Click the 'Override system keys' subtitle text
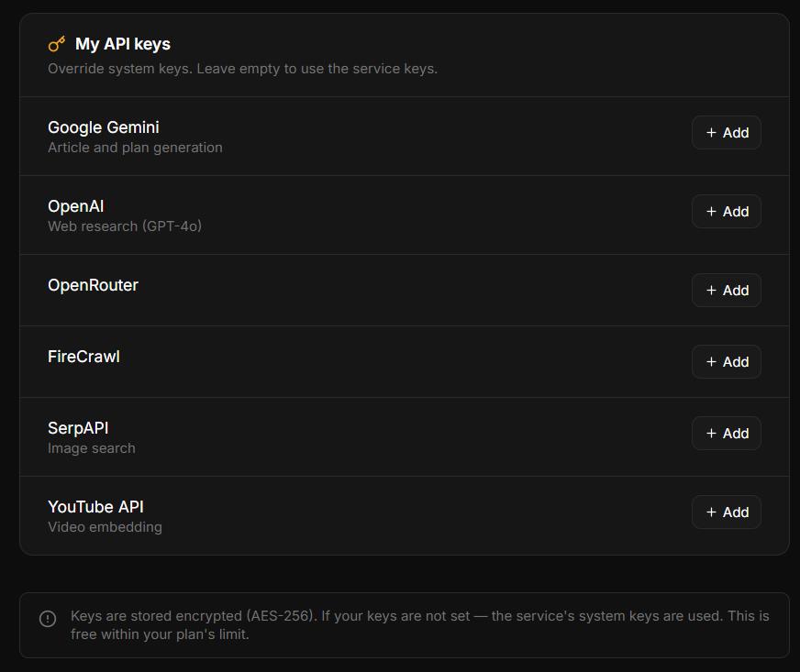Viewport: 800px width, 672px height. point(243,69)
